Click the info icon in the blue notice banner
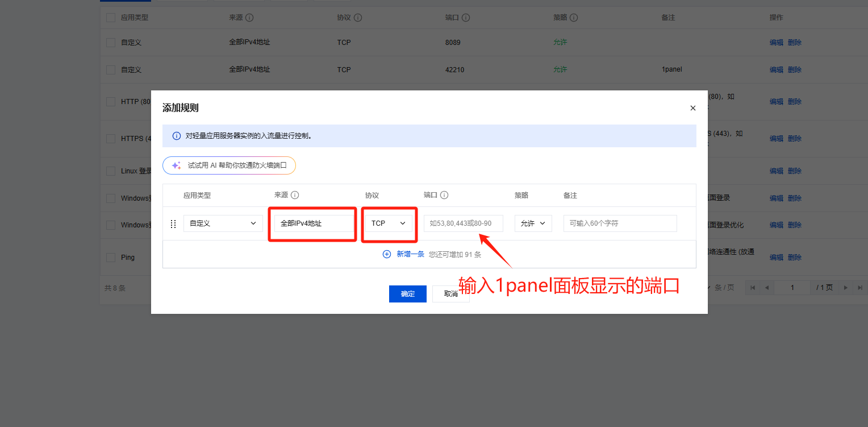This screenshot has height=427, width=868. point(177,136)
